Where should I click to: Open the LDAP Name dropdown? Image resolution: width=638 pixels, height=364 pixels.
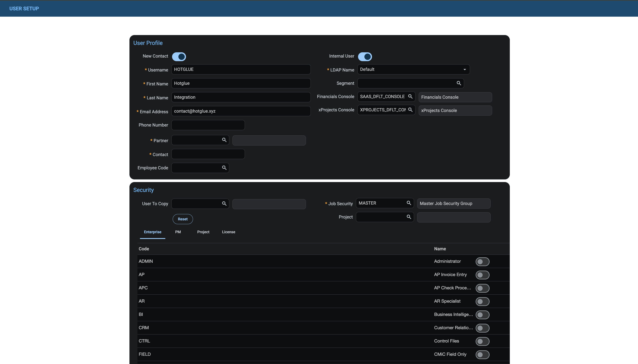tap(413, 70)
